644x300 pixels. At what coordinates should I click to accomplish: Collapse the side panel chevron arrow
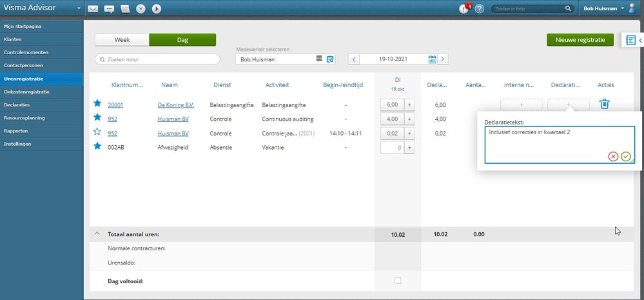[x=640, y=40]
